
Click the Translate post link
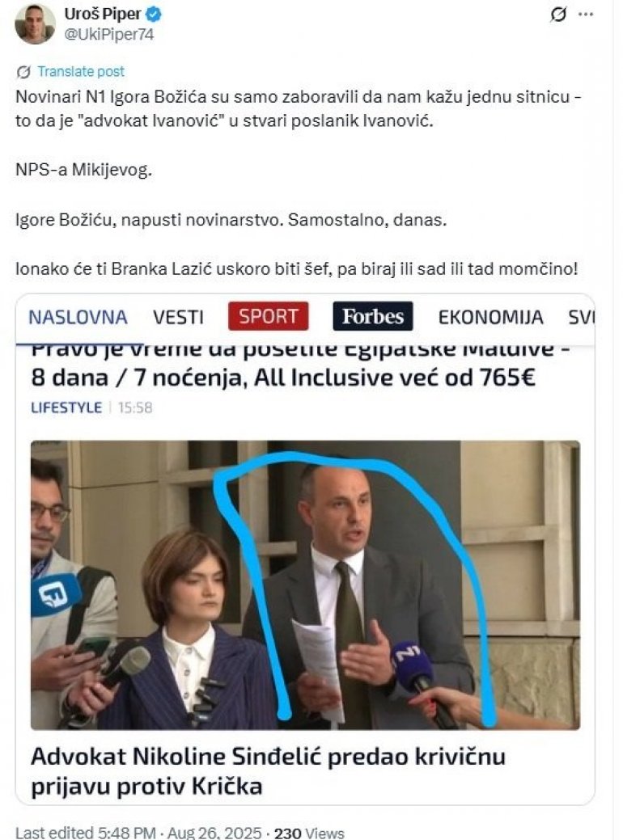click(81, 71)
